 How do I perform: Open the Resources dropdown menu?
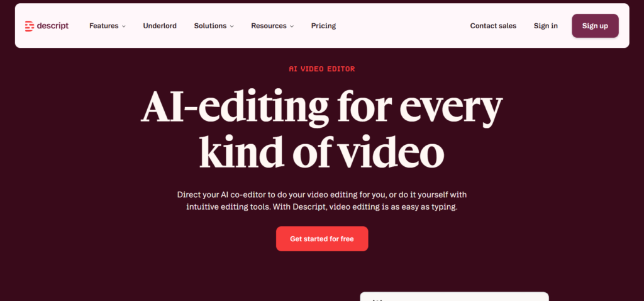(272, 26)
